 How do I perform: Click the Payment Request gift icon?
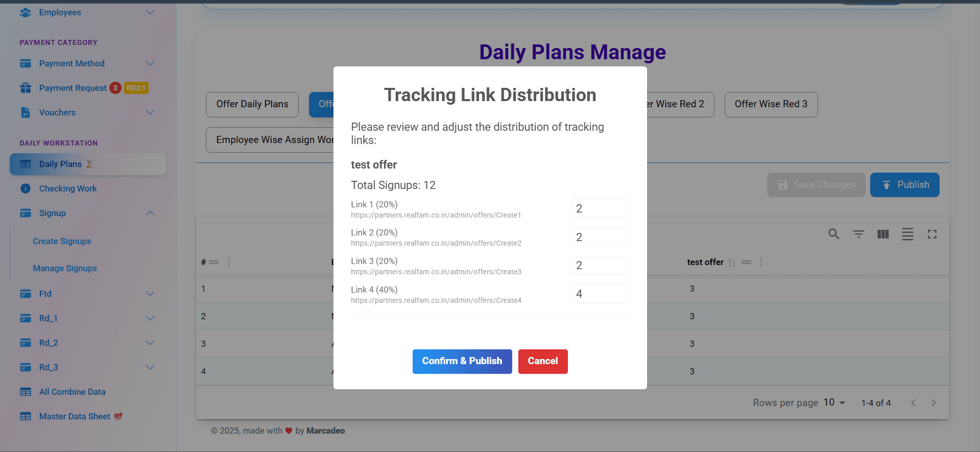tap(26, 88)
